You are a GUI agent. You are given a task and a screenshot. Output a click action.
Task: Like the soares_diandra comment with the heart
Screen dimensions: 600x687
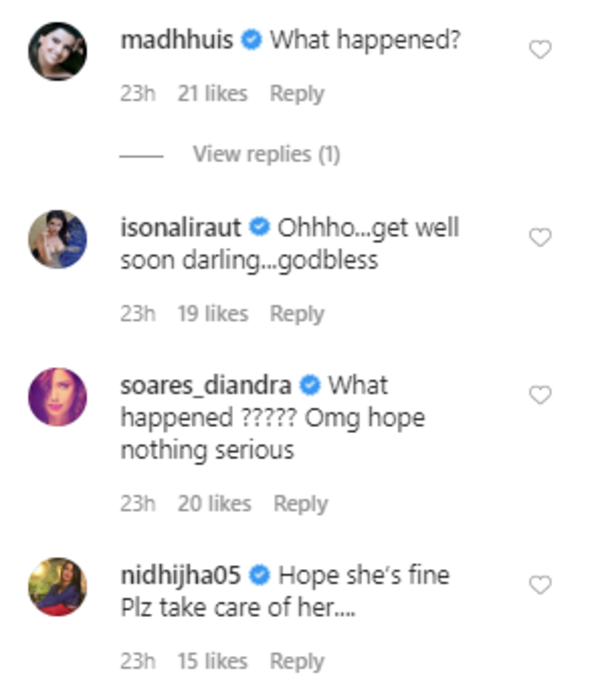(539, 395)
